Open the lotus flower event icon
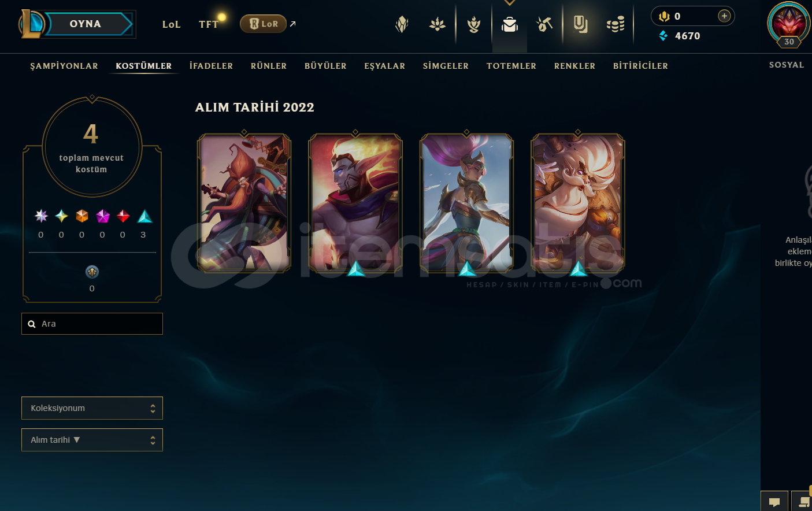The image size is (812, 511). [x=437, y=24]
